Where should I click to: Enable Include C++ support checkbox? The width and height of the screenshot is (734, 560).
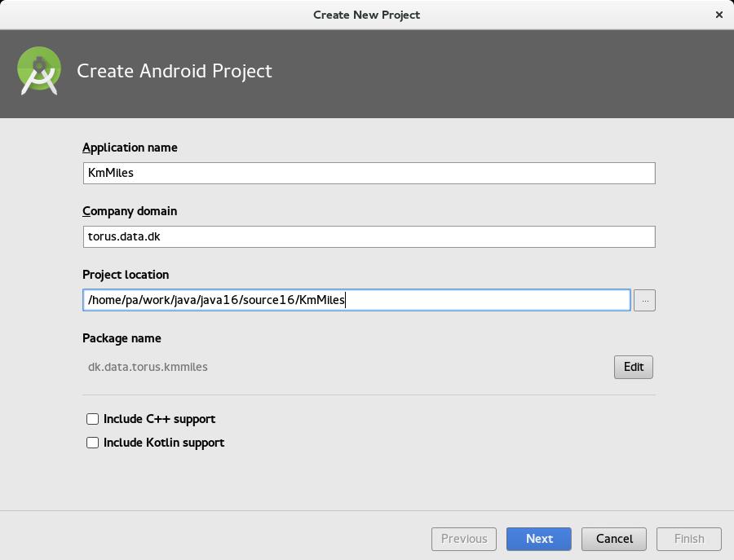pos(93,419)
